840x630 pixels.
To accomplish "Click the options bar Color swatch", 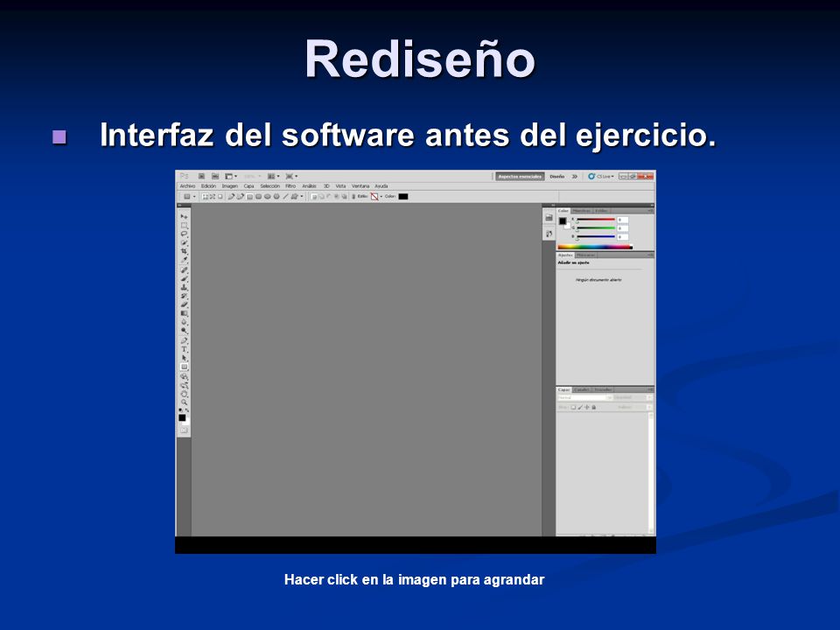I will [403, 197].
